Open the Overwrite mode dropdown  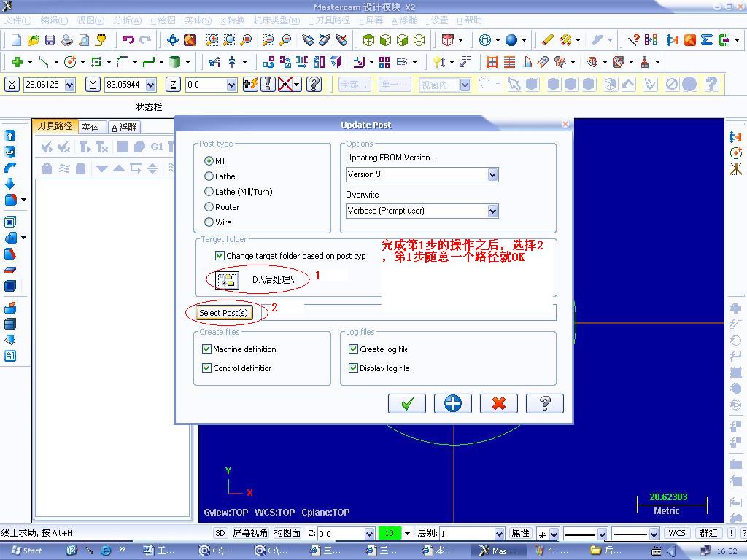coord(493,211)
